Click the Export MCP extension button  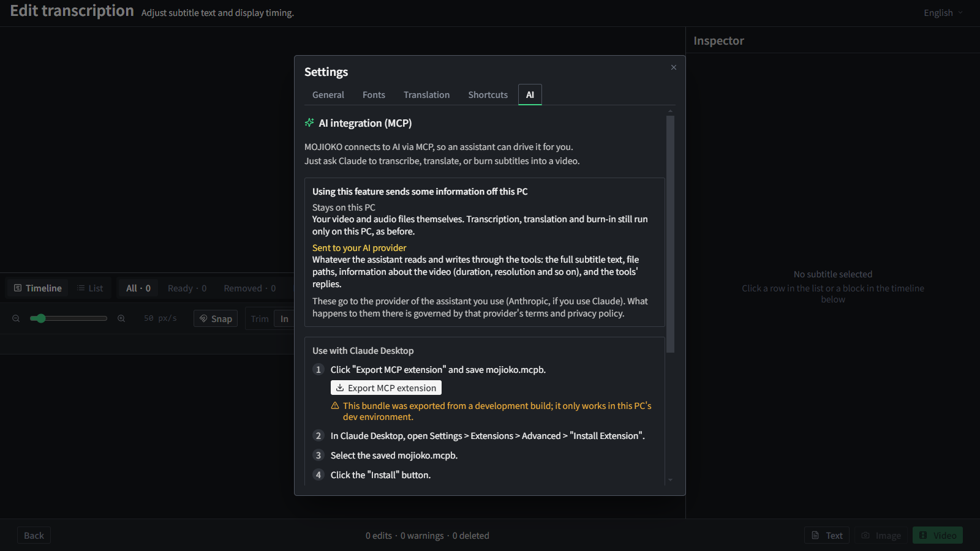coord(386,388)
